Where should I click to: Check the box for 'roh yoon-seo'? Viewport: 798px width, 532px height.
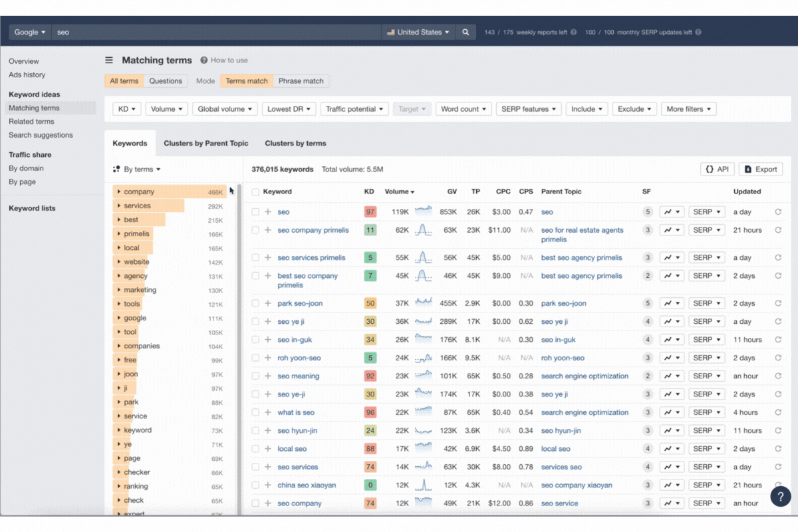[x=255, y=358]
